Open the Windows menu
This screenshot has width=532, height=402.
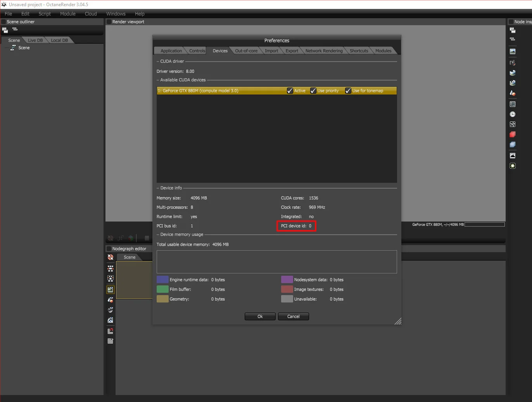pos(116,14)
